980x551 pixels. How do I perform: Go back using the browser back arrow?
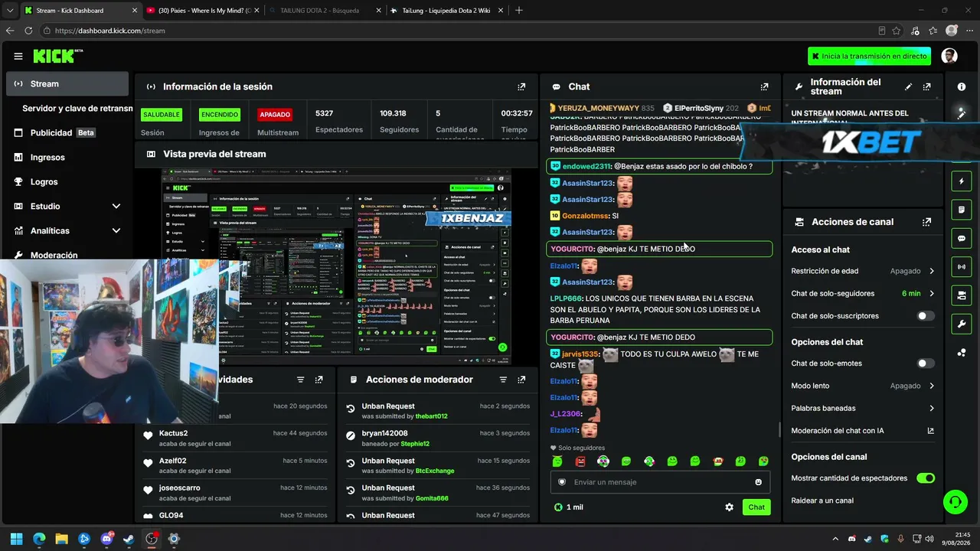[x=10, y=31]
